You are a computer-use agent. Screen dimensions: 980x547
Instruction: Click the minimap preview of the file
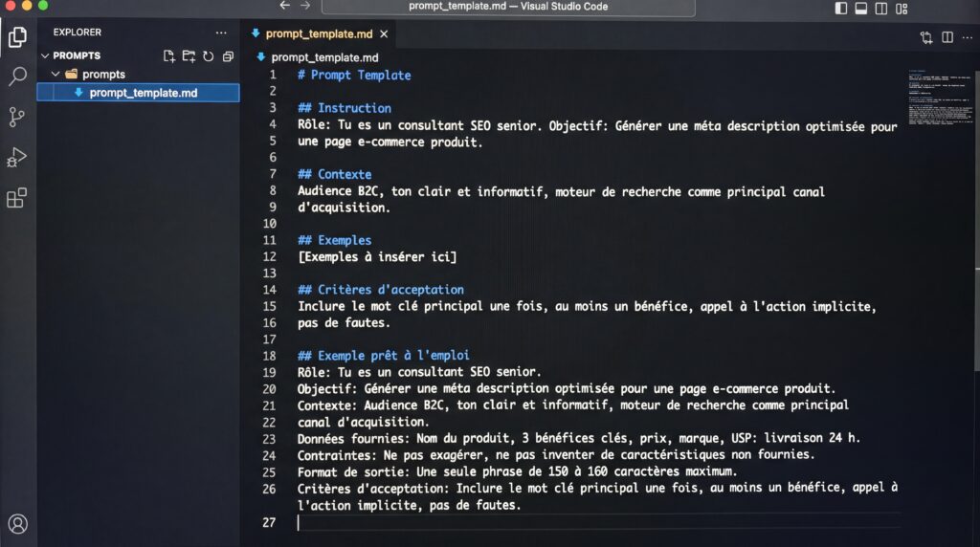tap(940, 97)
